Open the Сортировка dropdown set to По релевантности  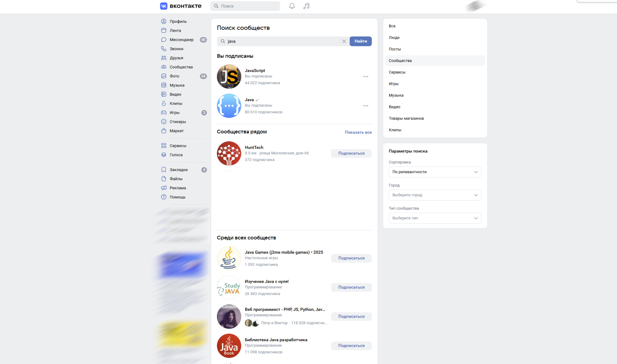click(435, 172)
